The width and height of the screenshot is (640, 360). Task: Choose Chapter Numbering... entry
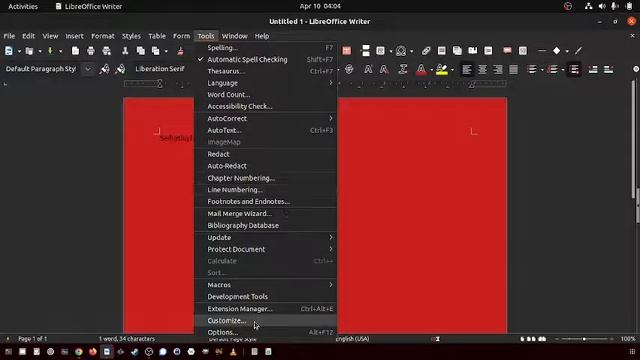[x=265, y=178]
